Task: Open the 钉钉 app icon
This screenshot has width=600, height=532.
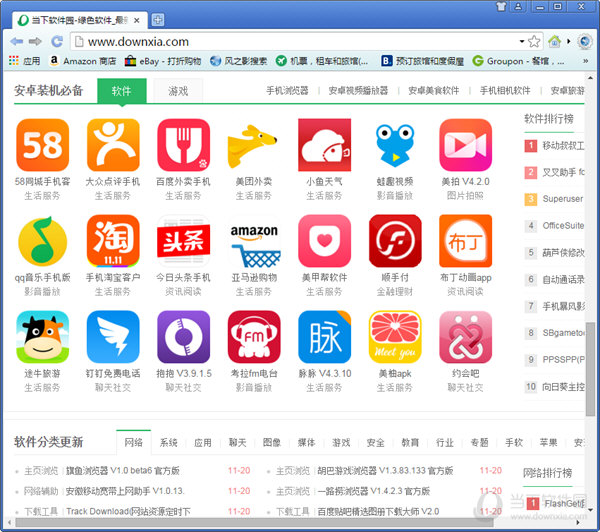Action: (x=113, y=337)
